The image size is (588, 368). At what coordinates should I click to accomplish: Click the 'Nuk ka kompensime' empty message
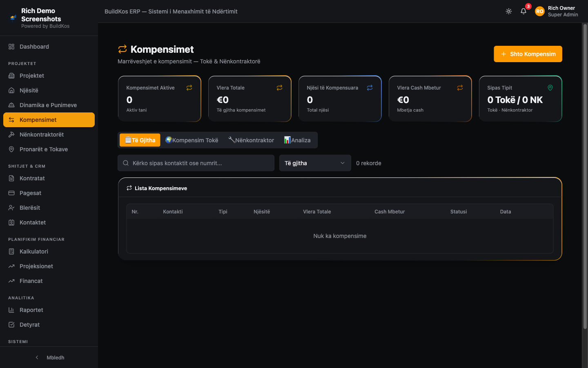click(x=340, y=236)
